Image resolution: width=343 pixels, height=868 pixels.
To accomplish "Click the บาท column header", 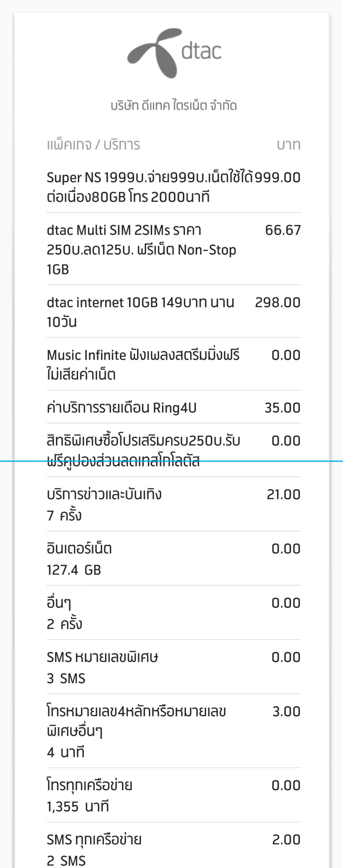I will [x=288, y=145].
